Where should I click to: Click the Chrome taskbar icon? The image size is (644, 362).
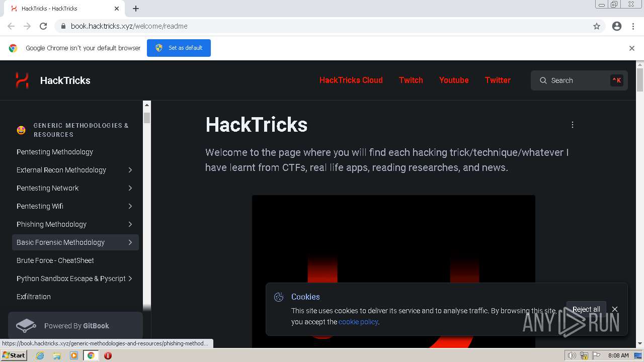click(91, 355)
